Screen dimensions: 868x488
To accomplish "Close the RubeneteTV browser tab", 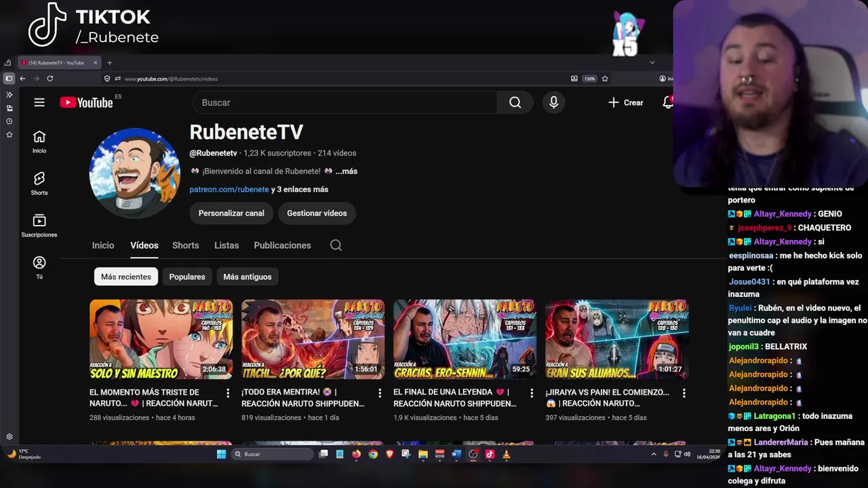I will (96, 63).
